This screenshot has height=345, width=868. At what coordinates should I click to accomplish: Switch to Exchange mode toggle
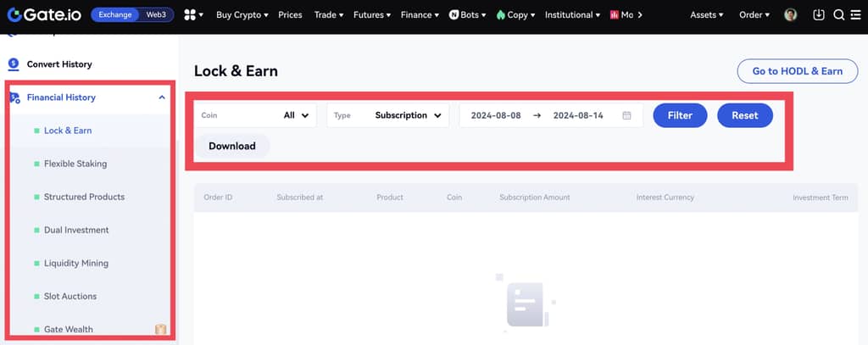(116, 14)
